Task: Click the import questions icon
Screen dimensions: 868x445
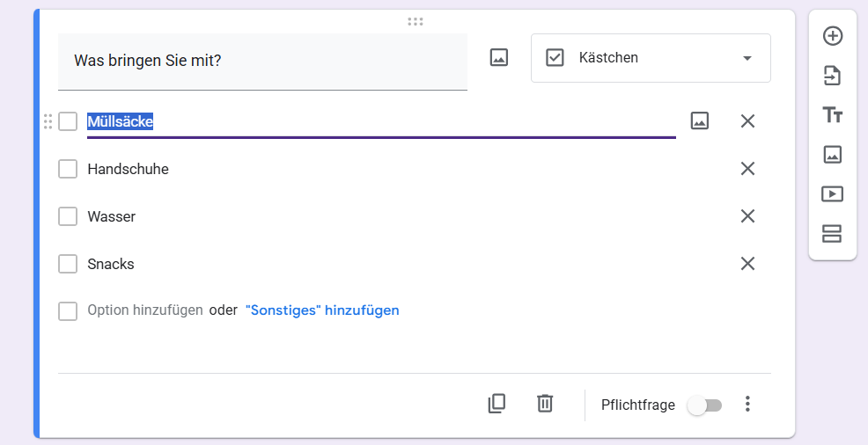Action: point(832,77)
